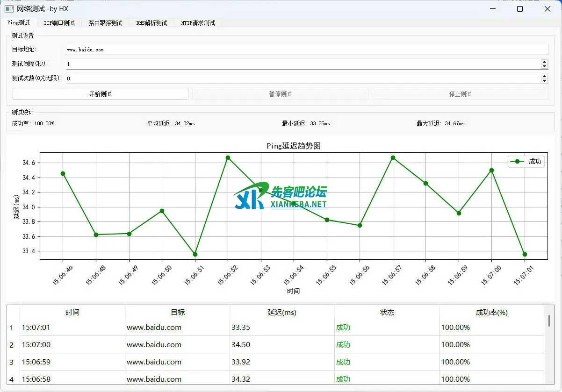The width and height of the screenshot is (562, 392).
Task: Decrease 测试间隔 with down arrow
Action: pyautogui.click(x=544, y=66)
